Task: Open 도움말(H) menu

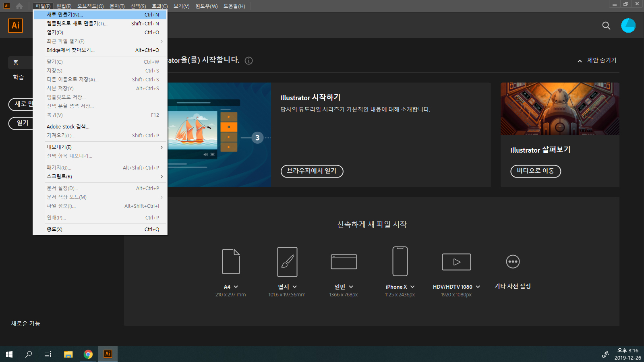Action: pos(234,6)
